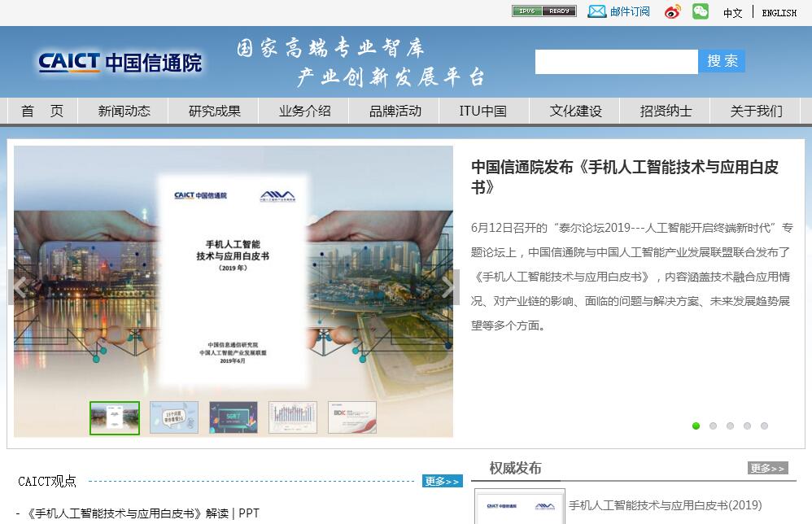Open the WeChat icon link
The height and width of the screenshot is (524, 812).
[700, 11]
